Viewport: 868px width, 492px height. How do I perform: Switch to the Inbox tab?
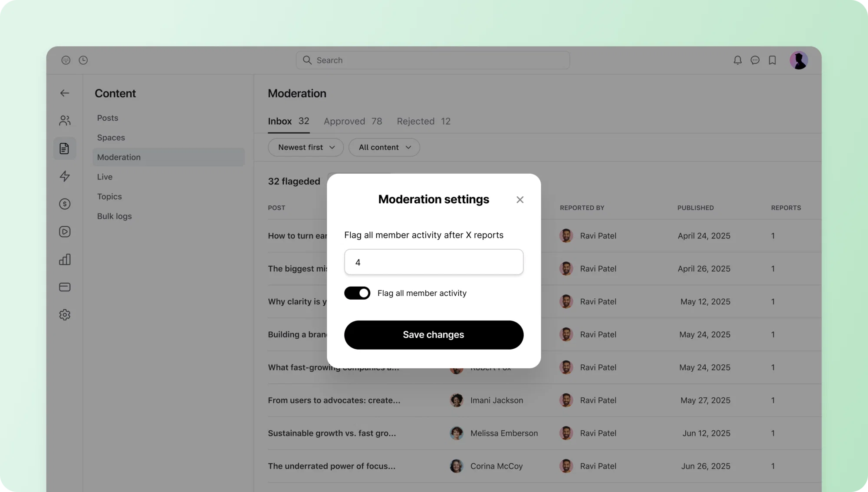pos(288,121)
